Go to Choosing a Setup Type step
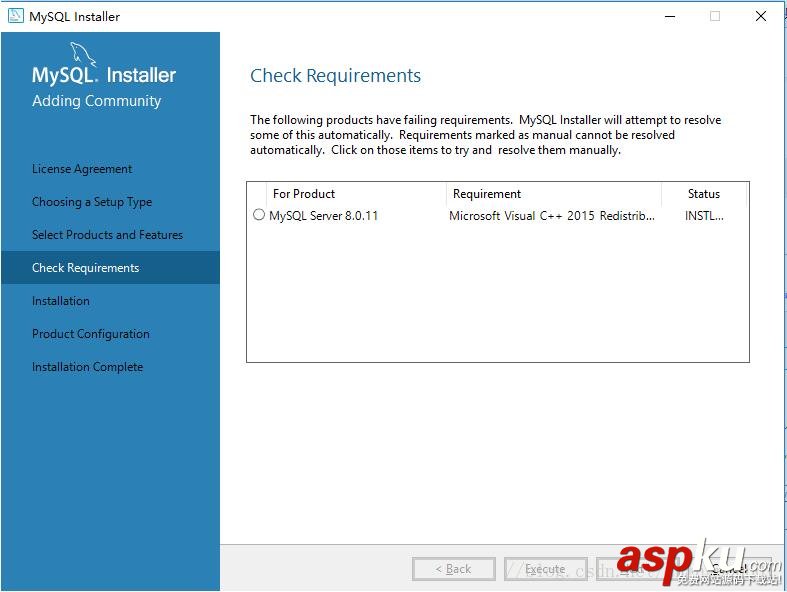This screenshot has height=592, width=787. (92, 202)
